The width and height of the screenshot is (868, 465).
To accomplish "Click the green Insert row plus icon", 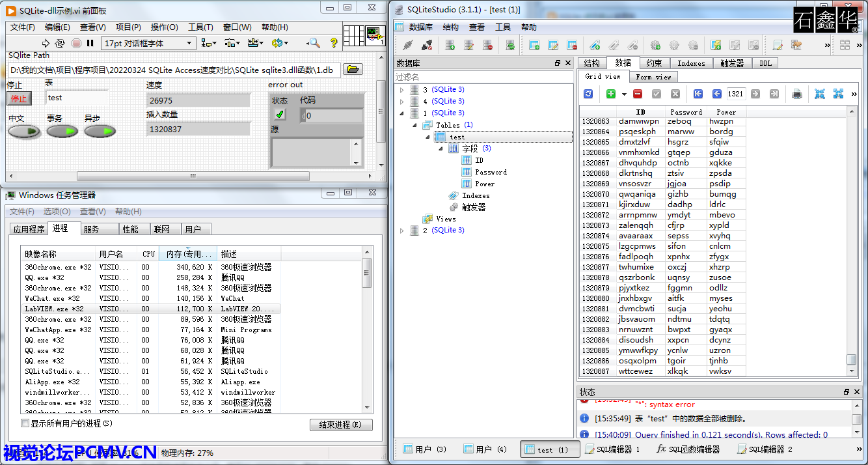I will point(610,94).
